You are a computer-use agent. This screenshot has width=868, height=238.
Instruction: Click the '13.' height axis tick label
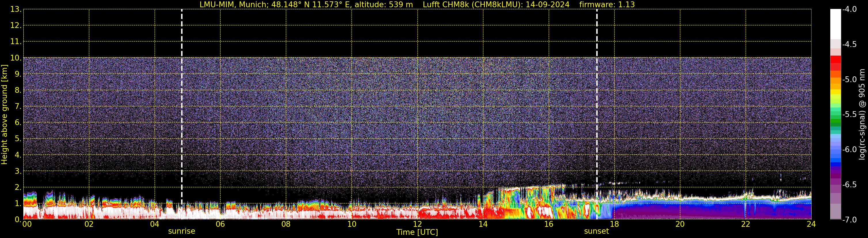coord(16,10)
